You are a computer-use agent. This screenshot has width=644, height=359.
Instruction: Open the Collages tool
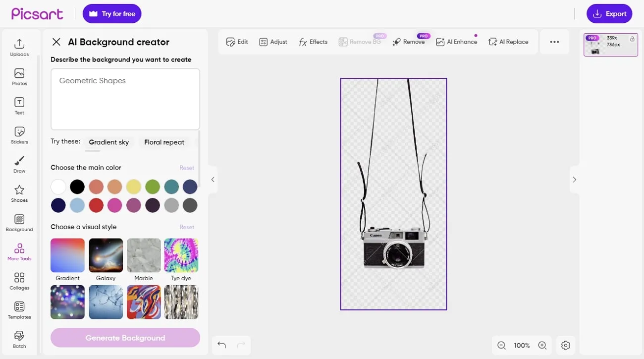19,280
